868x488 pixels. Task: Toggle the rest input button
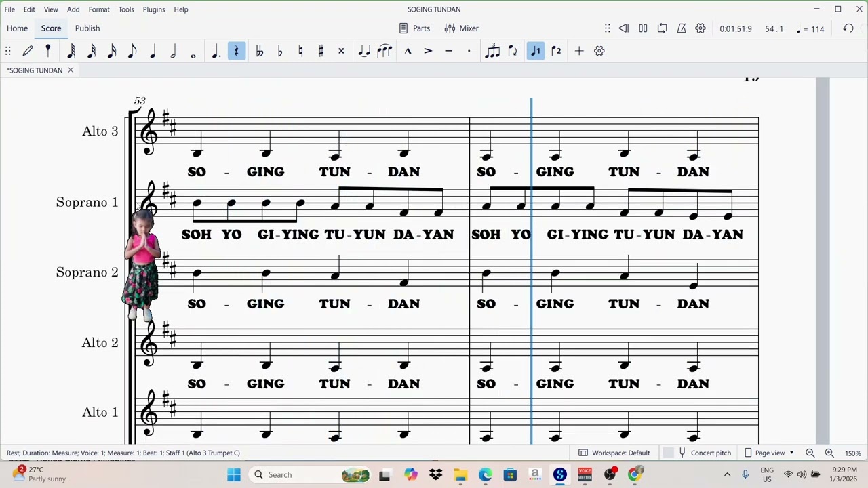tap(237, 51)
